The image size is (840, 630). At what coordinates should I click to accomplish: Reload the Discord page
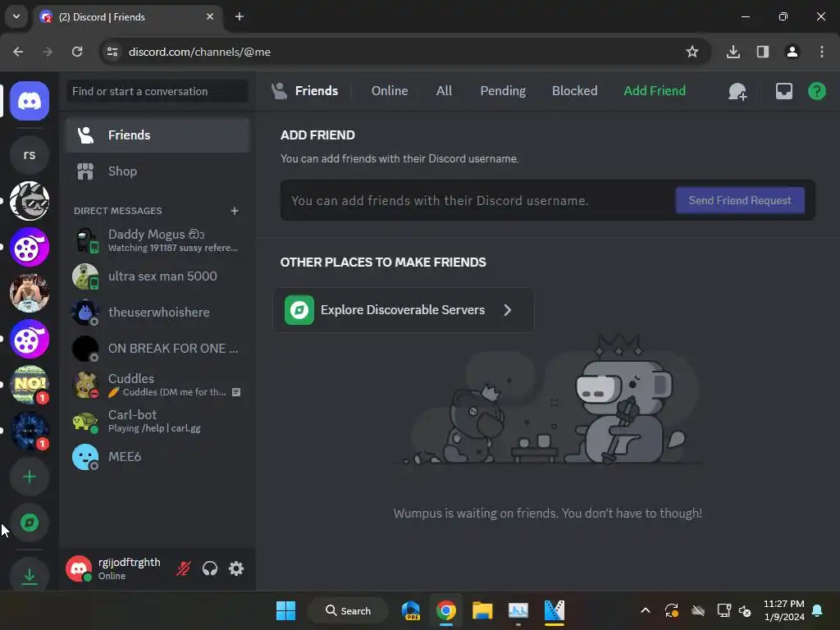click(x=77, y=52)
